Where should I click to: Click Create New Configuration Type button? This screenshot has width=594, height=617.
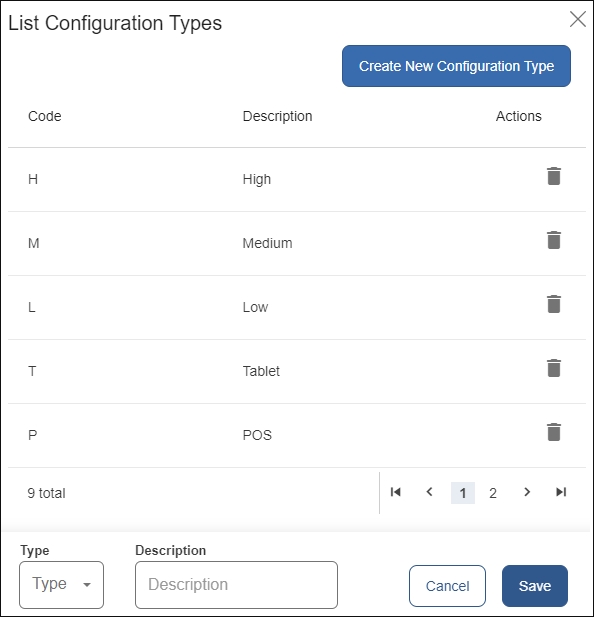[x=456, y=66]
